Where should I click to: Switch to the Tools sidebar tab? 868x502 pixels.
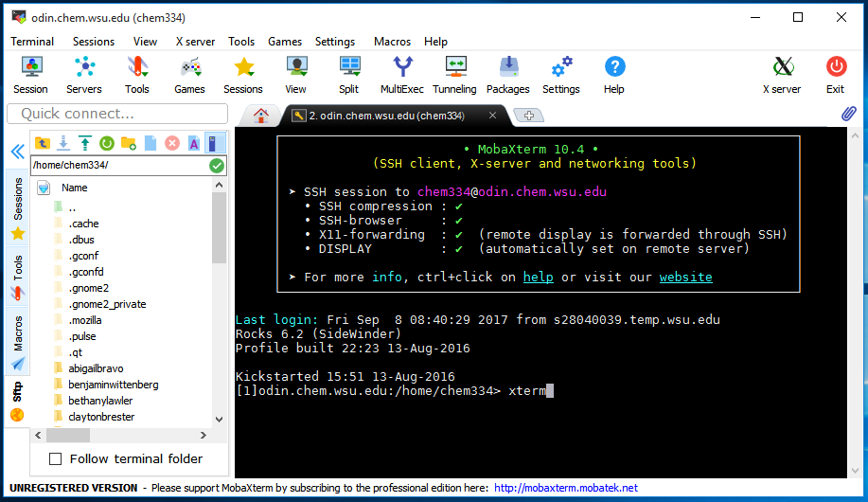17,275
